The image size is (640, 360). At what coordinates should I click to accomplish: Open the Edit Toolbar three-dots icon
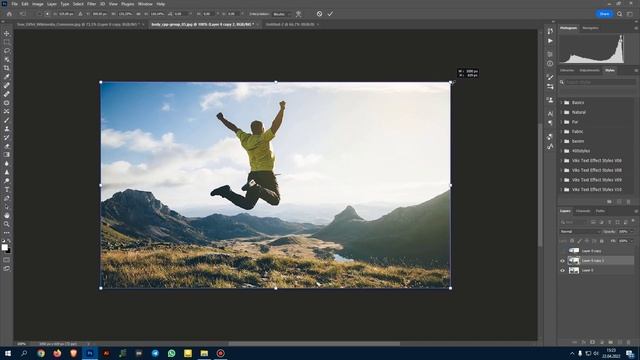[x=7, y=233]
